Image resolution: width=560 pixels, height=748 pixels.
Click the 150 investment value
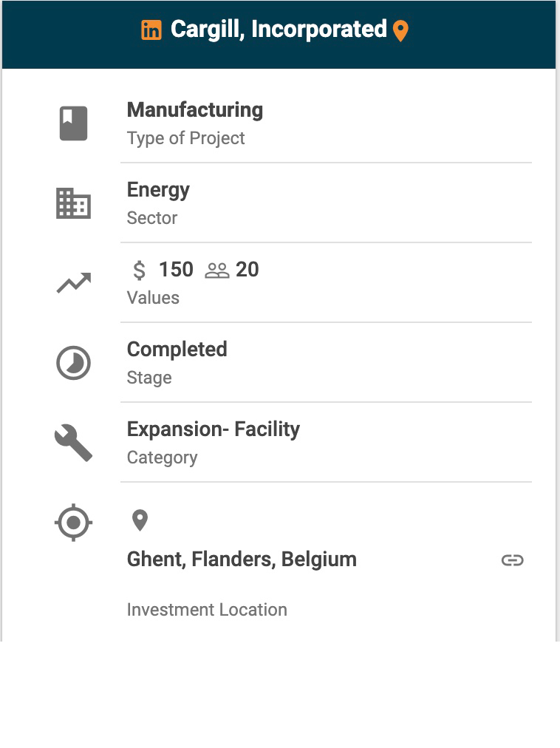coord(176,270)
